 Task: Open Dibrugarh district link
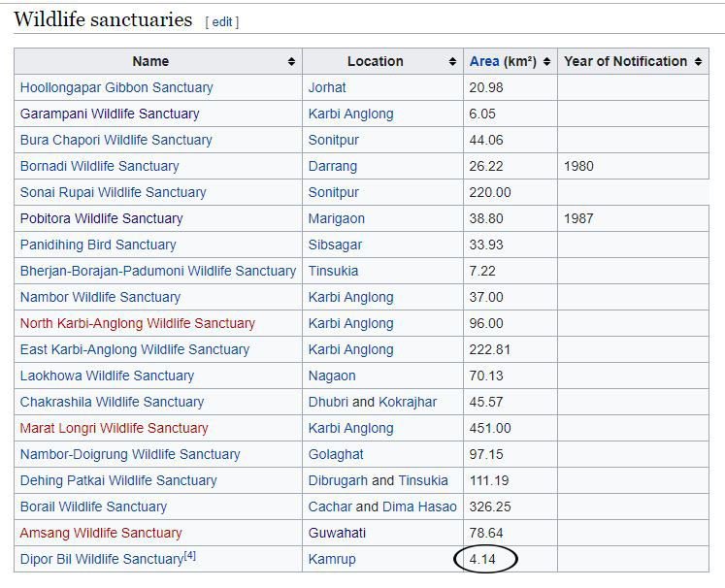point(338,480)
